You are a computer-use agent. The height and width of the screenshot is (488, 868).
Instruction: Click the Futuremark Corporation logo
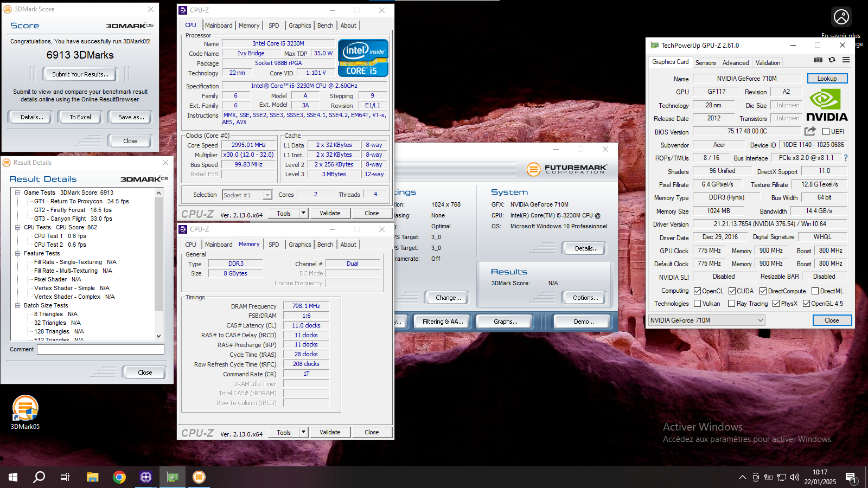567,169
